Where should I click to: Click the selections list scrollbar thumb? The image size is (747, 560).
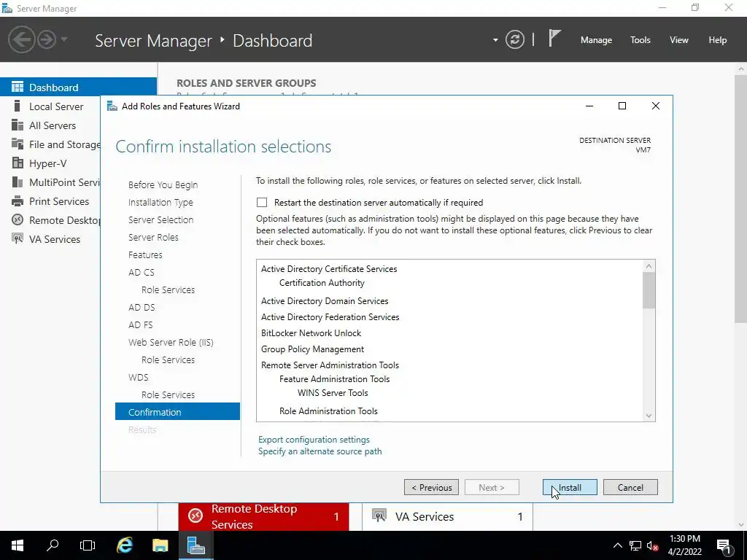(649, 290)
